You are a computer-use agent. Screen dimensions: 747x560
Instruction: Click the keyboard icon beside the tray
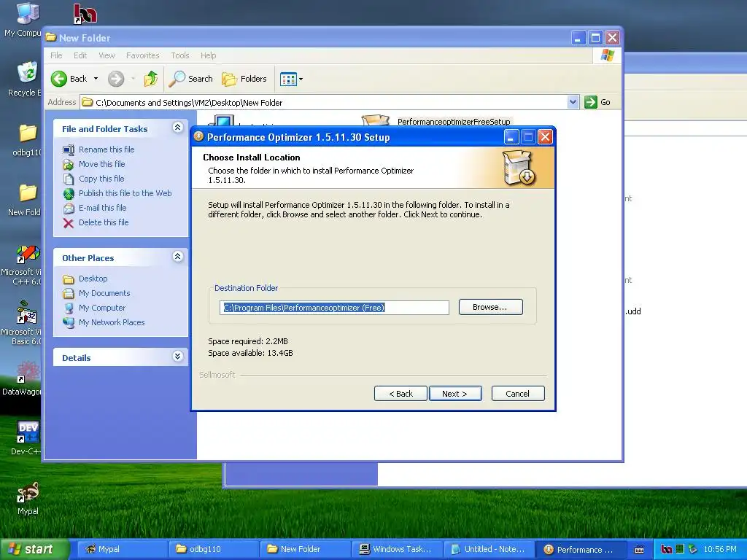point(639,550)
